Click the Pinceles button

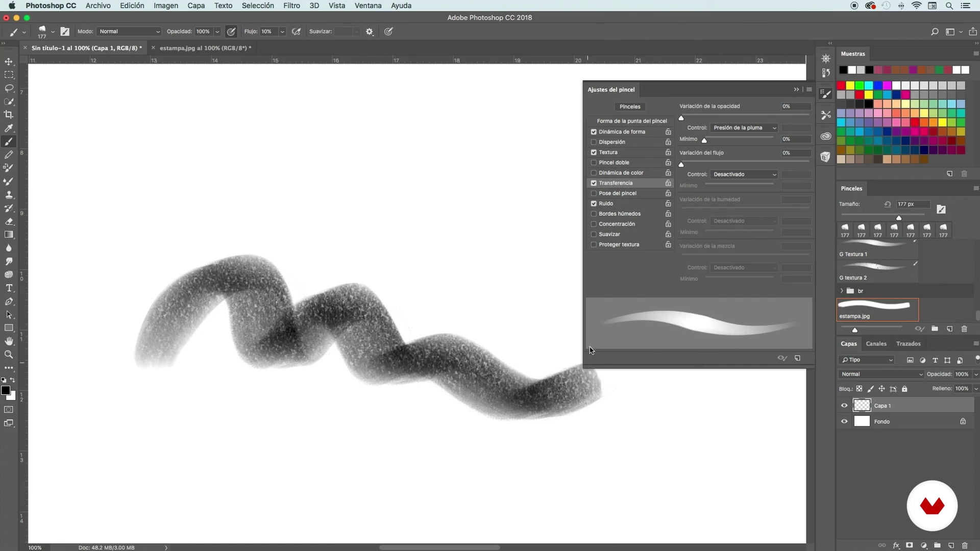[629, 107]
